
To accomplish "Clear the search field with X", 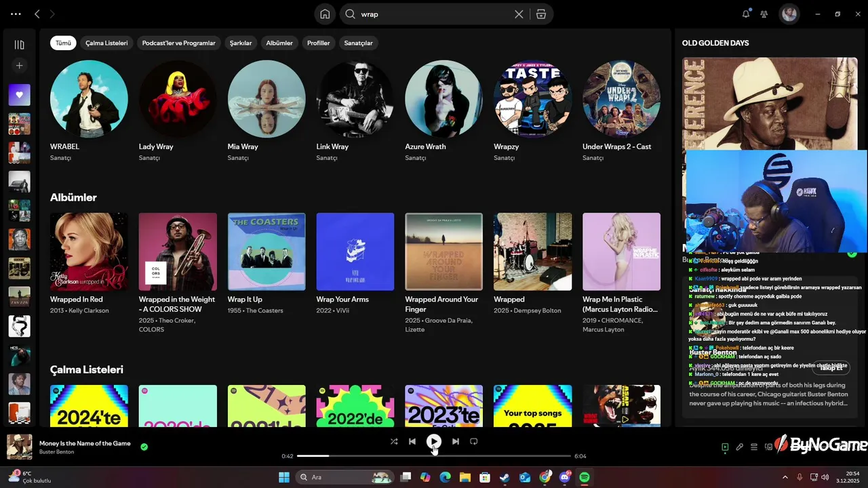I will click(x=519, y=14).
